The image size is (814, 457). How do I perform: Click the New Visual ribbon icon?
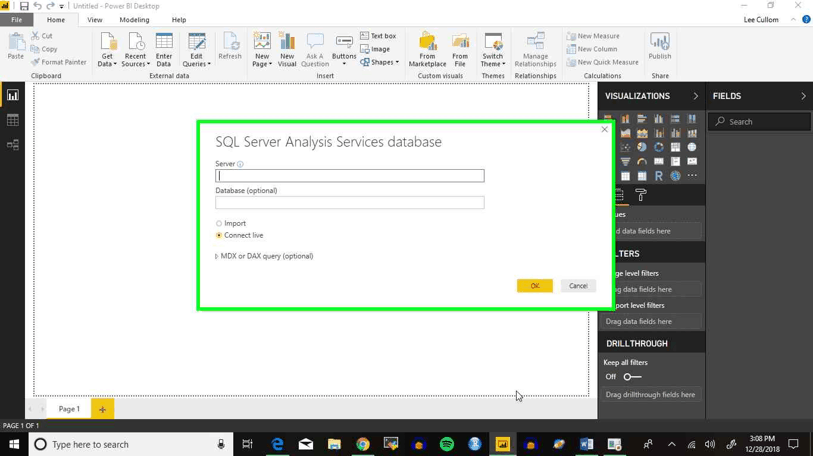287,50
